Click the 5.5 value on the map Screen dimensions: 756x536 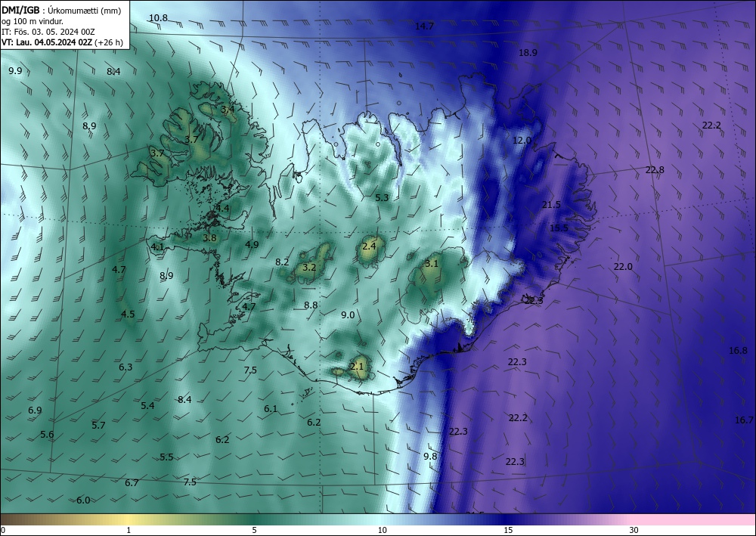(166, 457)
